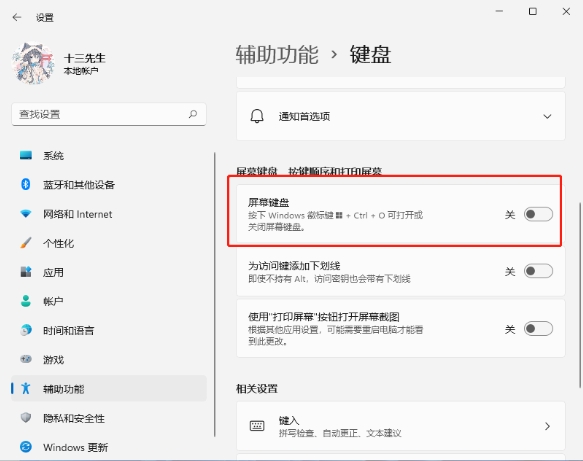This screenshot has width=583, height=461.
Task: Click the accessibility figure icon for 辅助功能
Action: 26,388
